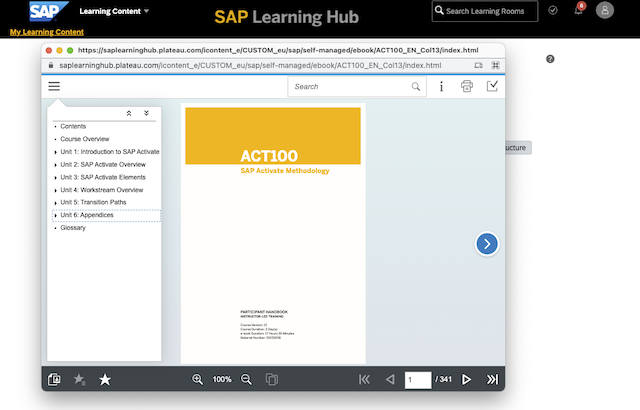Viewport: 640px width, 410px height.
Task: Minimize the popup with the yellow button
Action: pos(60,50)
